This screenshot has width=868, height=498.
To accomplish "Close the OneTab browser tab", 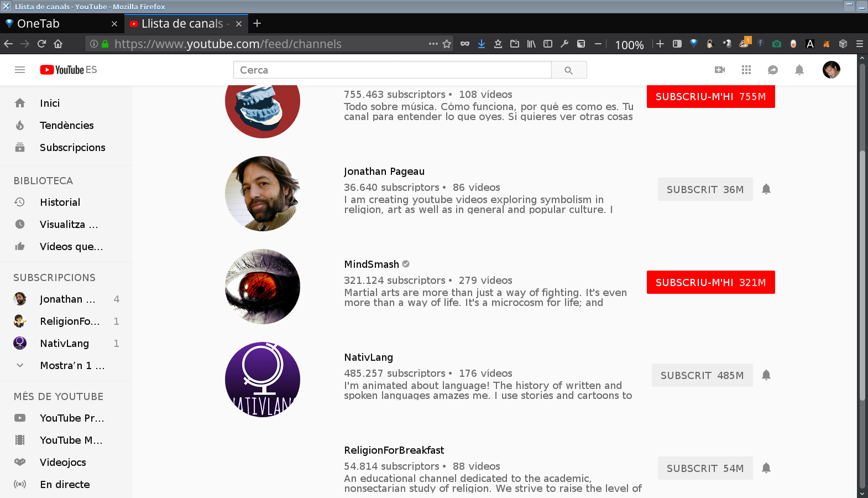I will coord(114,24).
